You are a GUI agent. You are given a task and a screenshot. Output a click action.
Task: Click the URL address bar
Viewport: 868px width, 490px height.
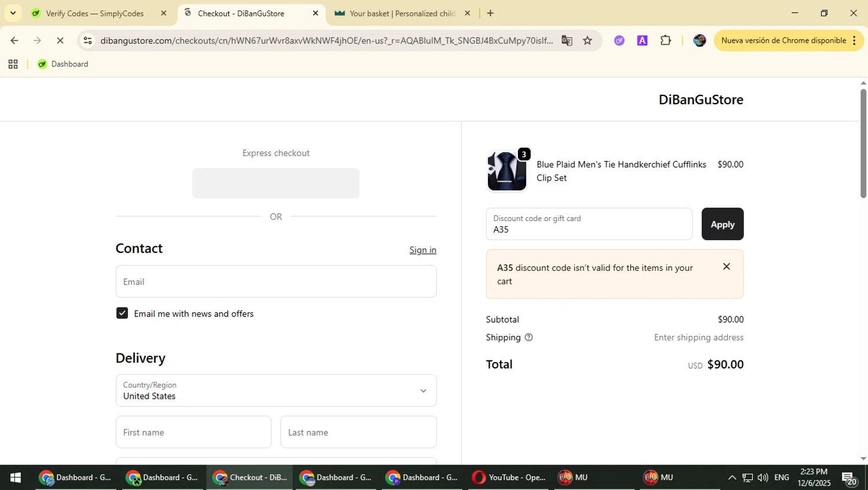click(326, 40)
